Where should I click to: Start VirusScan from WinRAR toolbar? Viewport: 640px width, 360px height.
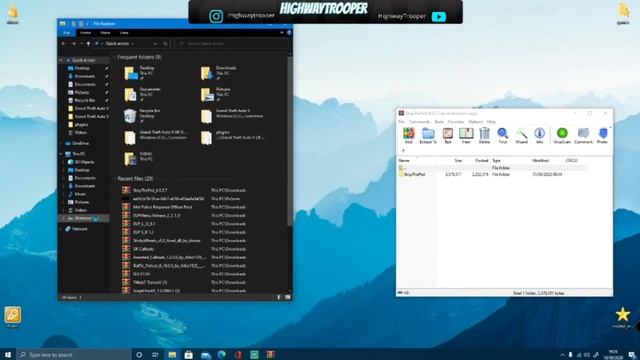click(562, 136)
